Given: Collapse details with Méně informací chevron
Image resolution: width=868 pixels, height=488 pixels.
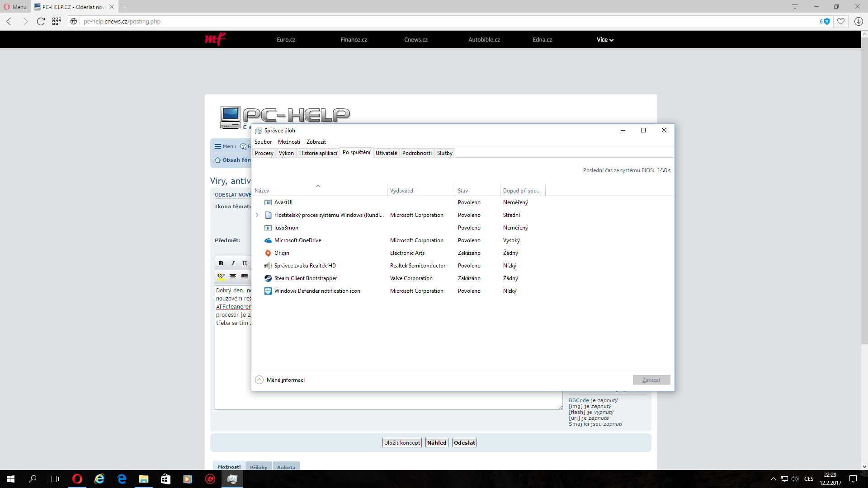Looking at the screenshot, I should [x=259, y=380].
